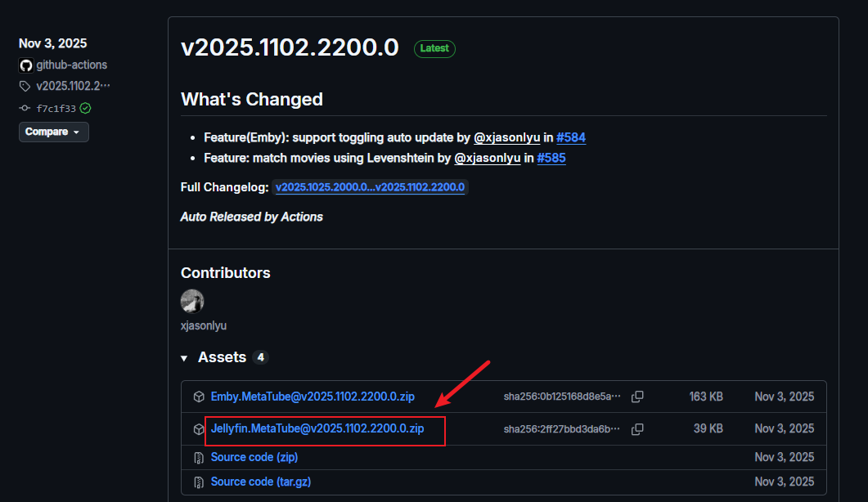The width and height of the screenshot is (868, 502).
Task: Click the 163 KB size value
Action: tap(706, 397)
